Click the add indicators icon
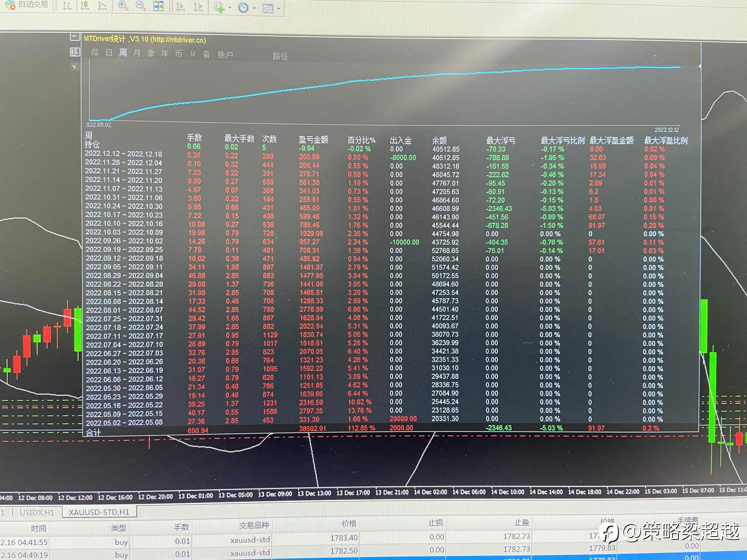747x560 pixels. click(x=220, y=7)
